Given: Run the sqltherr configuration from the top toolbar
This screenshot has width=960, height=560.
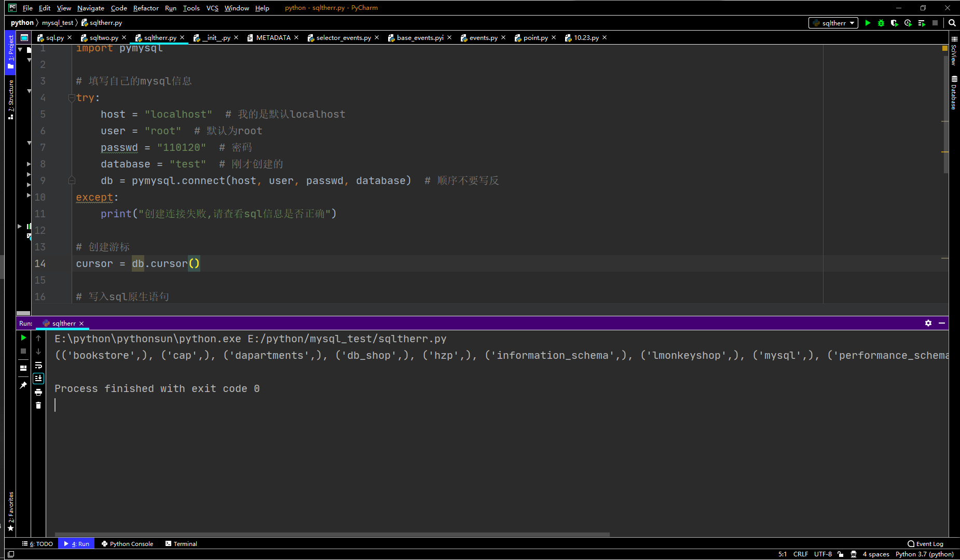Looking at the screenshot, I should coord(868,23).
